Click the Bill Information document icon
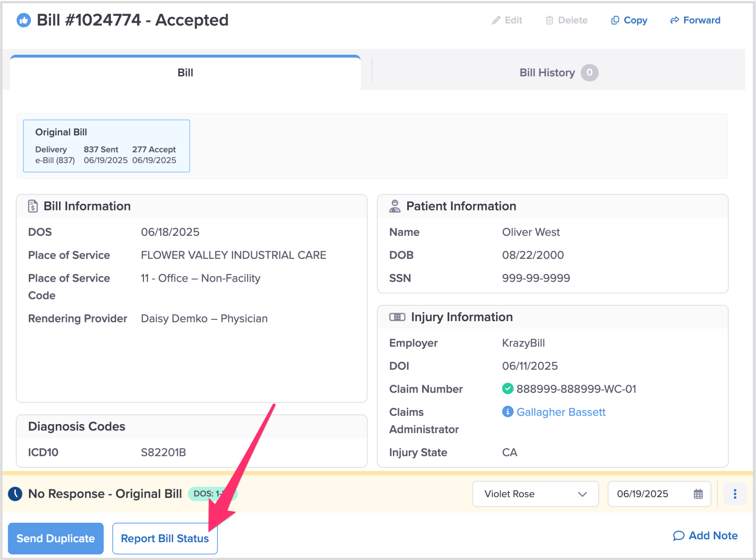The width and height of the screenshot is (756, 560). coord(33,206)
